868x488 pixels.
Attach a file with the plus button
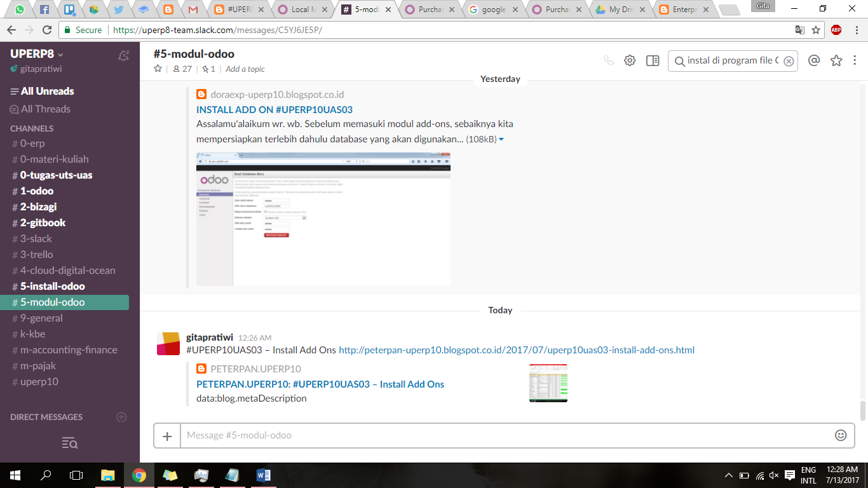pyautogui.click(x=167, y=436)
